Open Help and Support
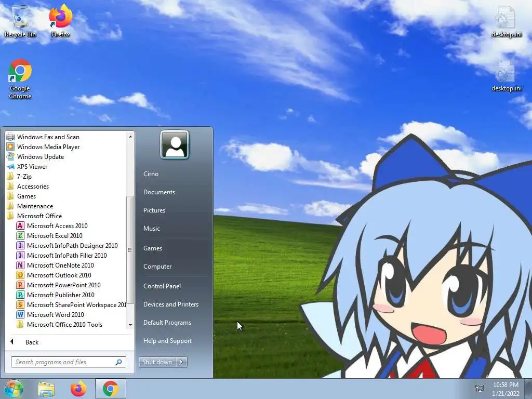Viewport: 532px width, 399px height. tap(167, 341)
